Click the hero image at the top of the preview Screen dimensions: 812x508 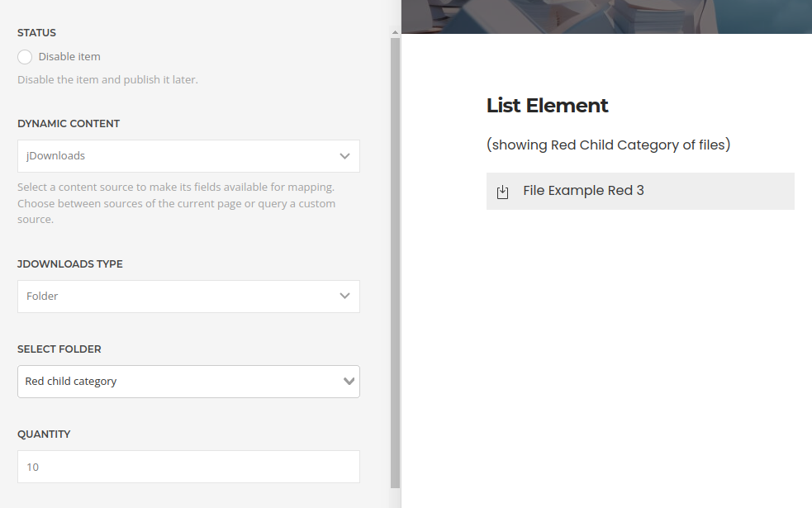606,17
